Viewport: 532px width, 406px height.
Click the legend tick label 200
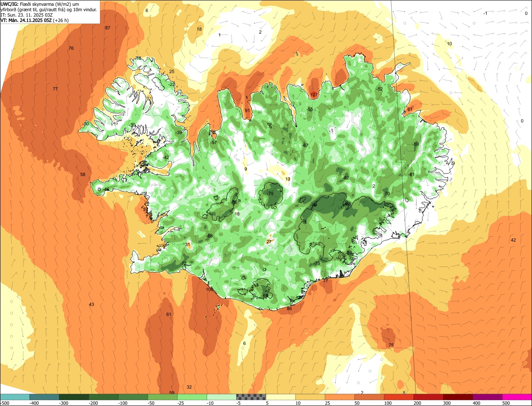417,403
